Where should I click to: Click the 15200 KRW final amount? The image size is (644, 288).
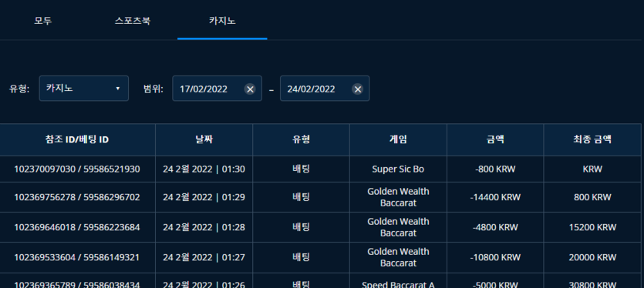592,227
